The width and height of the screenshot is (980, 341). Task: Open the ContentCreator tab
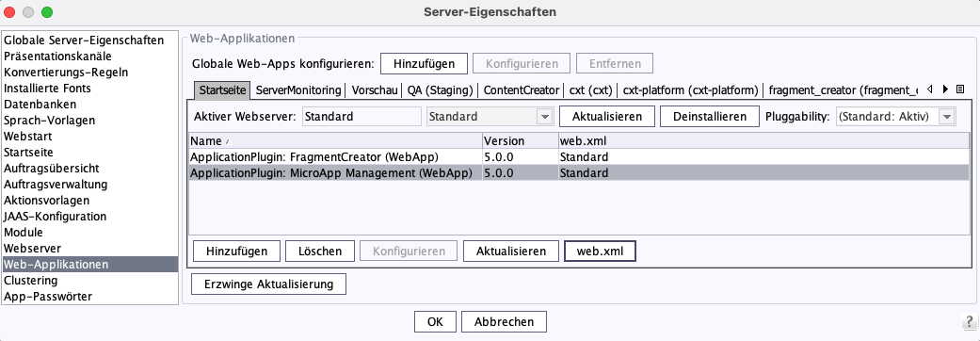pos(522,90)
